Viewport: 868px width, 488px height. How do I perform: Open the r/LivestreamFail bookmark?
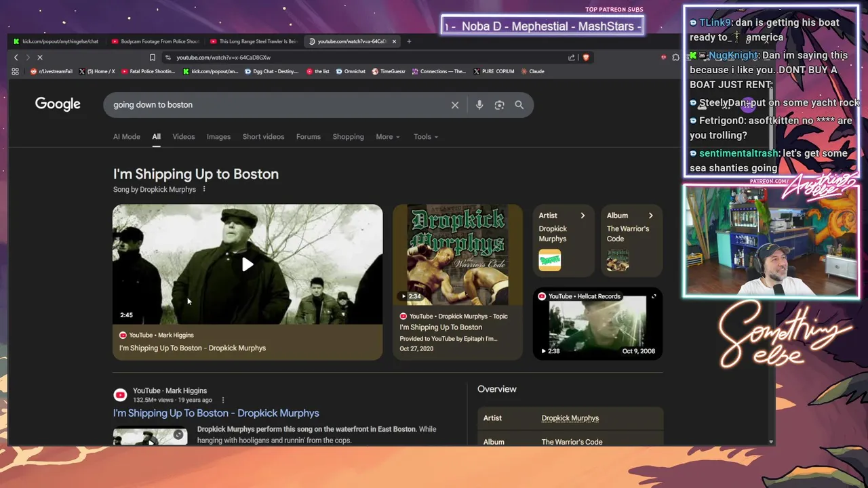point(52,71)
